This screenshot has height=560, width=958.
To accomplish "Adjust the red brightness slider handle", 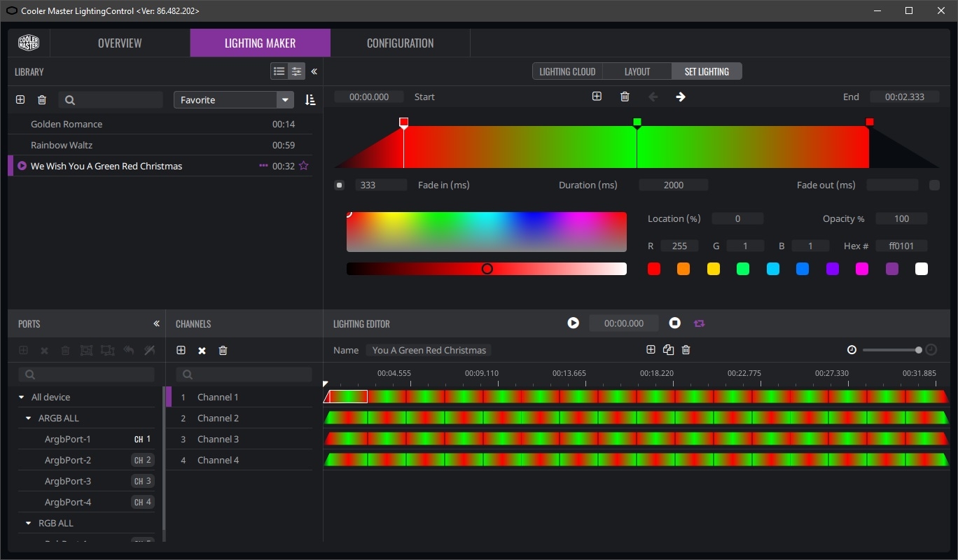I will (487, 269).
